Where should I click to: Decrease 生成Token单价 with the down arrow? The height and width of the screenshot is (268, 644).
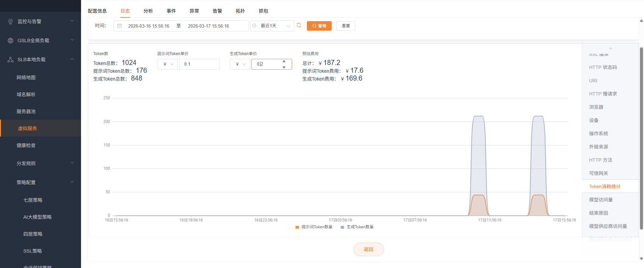(284, 67)
